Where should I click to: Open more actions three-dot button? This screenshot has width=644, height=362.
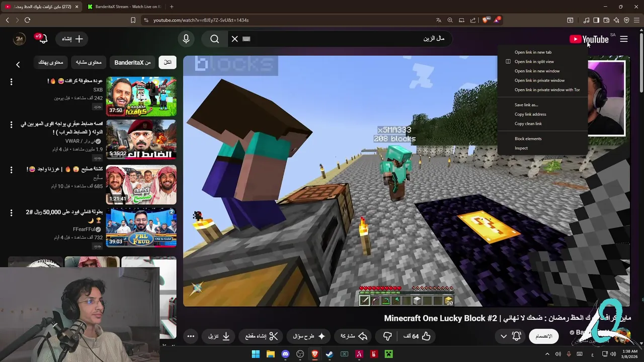[x=191, y=336]
